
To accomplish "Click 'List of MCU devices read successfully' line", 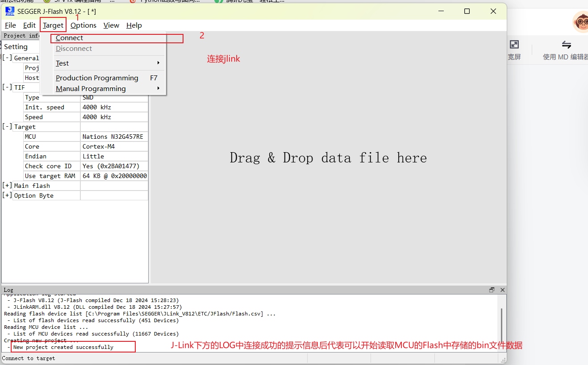I will tap(96, 334).
